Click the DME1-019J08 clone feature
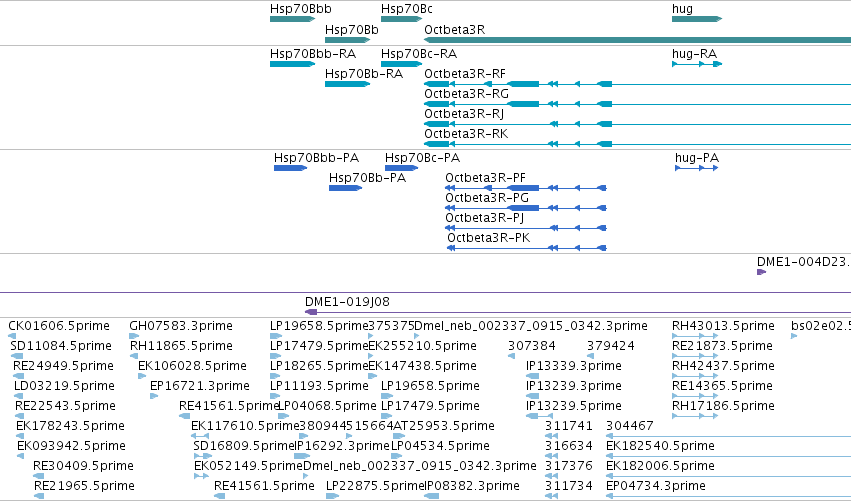 (x=578, y=312)
